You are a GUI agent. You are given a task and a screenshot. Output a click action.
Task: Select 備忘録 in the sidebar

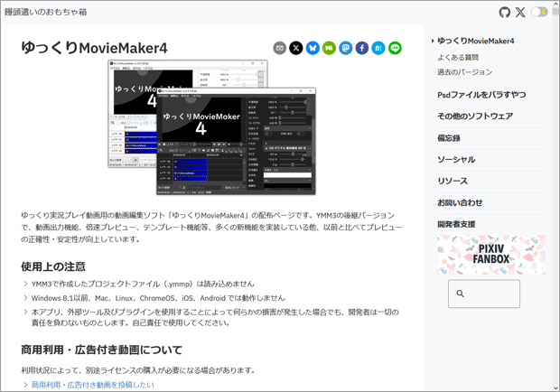pos(449,138)
